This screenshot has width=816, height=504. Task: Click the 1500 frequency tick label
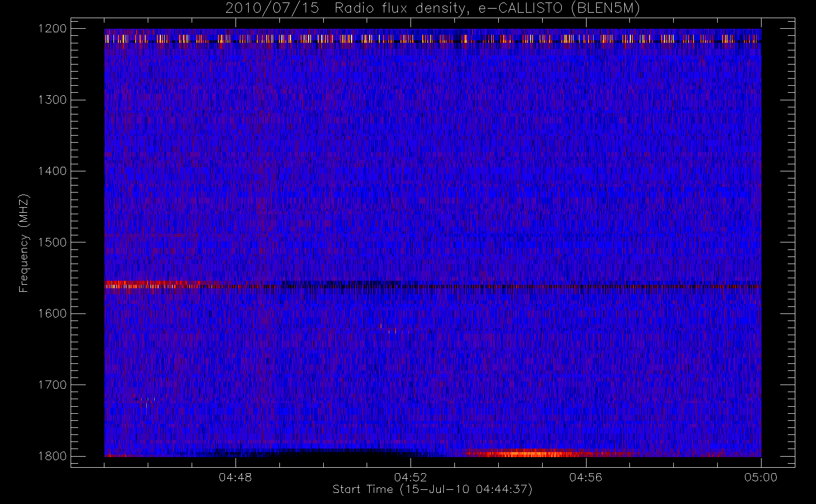coord(52,242)
